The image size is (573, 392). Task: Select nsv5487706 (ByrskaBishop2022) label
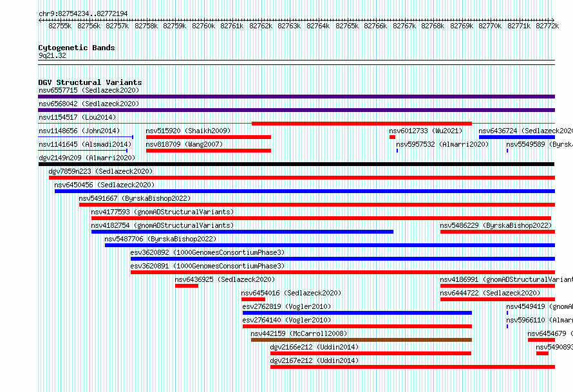(160, 239)
